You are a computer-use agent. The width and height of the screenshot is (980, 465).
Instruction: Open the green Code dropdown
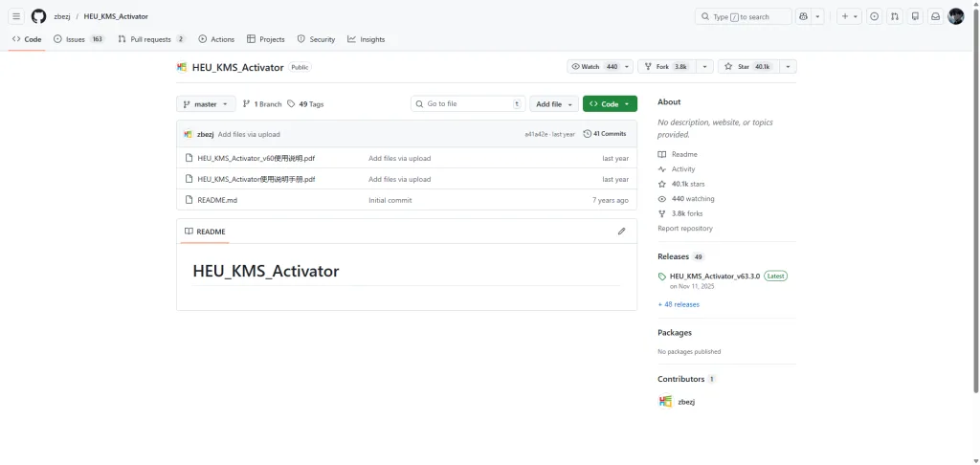pos(610,103)
